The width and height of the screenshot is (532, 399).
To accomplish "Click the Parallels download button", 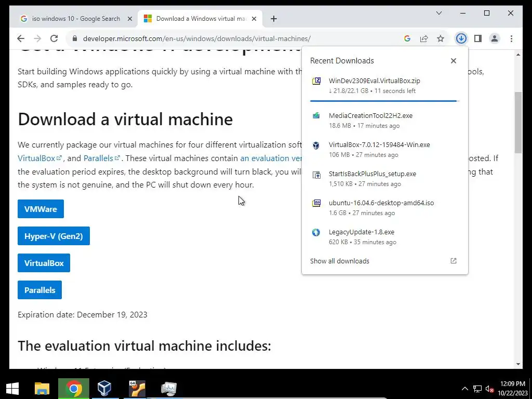I will point(39,290).
